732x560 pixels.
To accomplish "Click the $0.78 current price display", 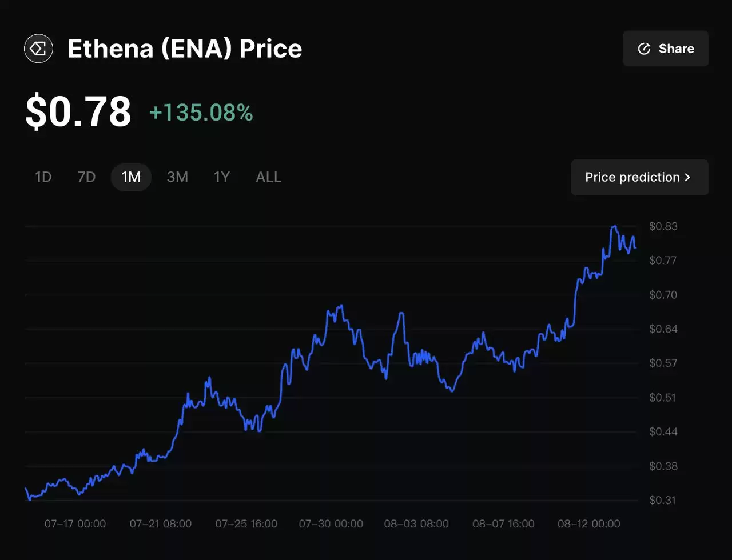I will coord(78,110).
